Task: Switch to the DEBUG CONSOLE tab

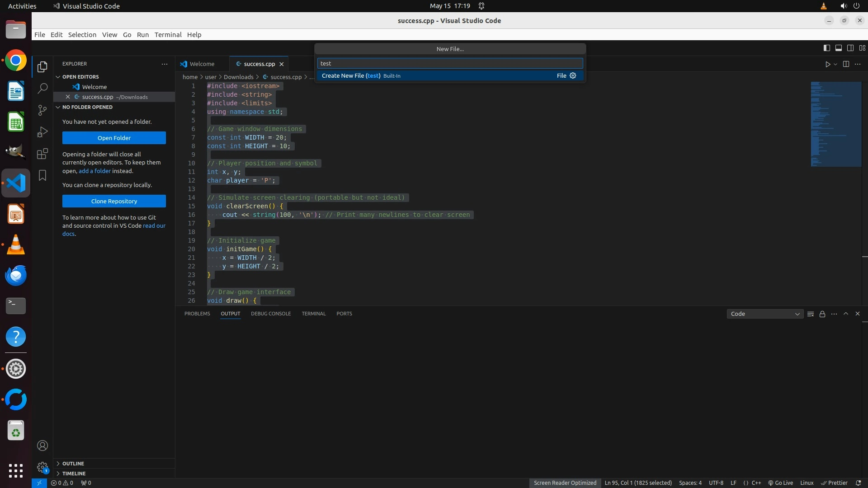Action: (271, 314)
